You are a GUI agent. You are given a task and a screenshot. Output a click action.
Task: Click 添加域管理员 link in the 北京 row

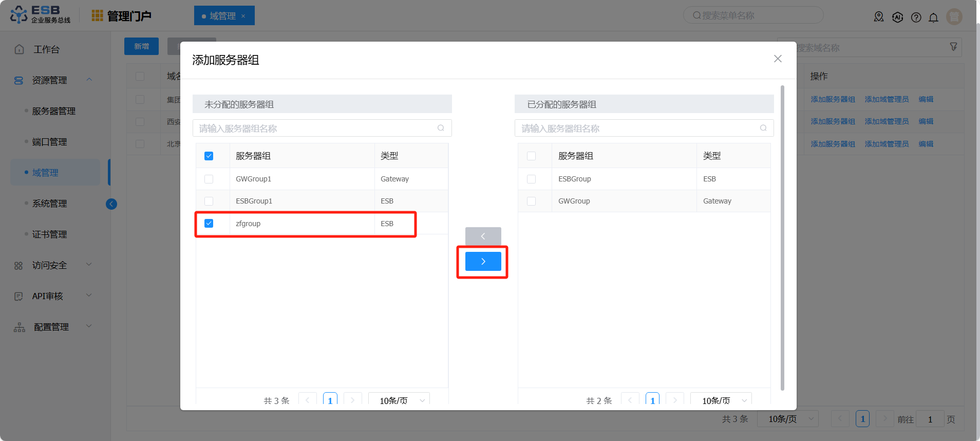[887, 144]
